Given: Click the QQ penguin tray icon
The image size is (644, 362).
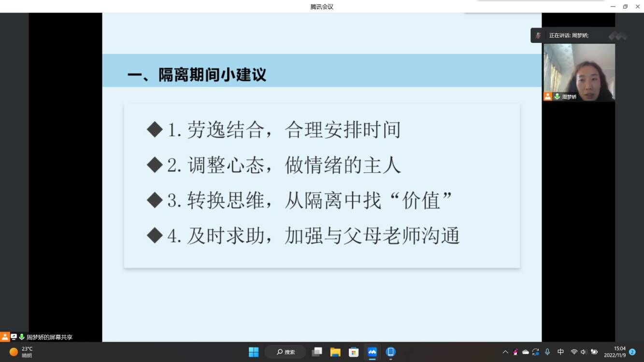Looking at the screenshot, I should [x=515, y=352].
